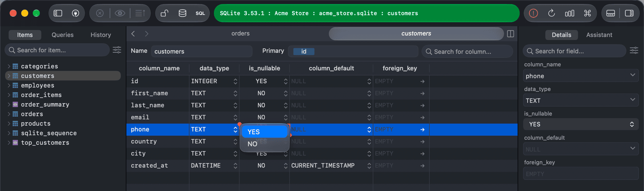This screenshot has height=191, width=644.
Task: Open the orders tab
Action: click(x=240, y=34)
